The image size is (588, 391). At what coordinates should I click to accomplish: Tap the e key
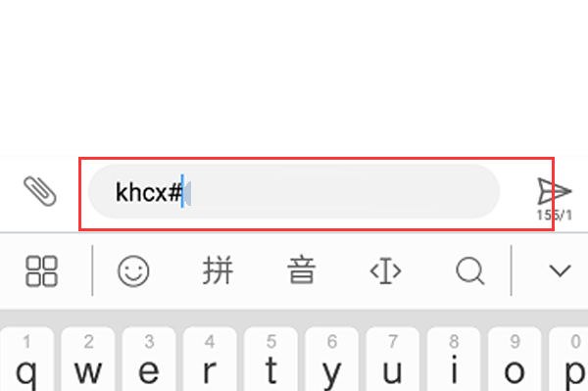149,359
